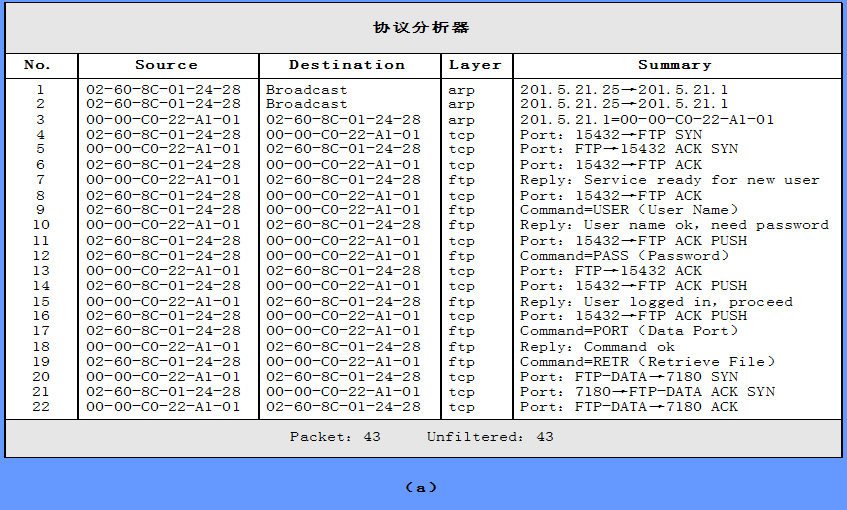Select packet row number 8
The width and height of the screenshot is (847, 510).
click(41, 196)
